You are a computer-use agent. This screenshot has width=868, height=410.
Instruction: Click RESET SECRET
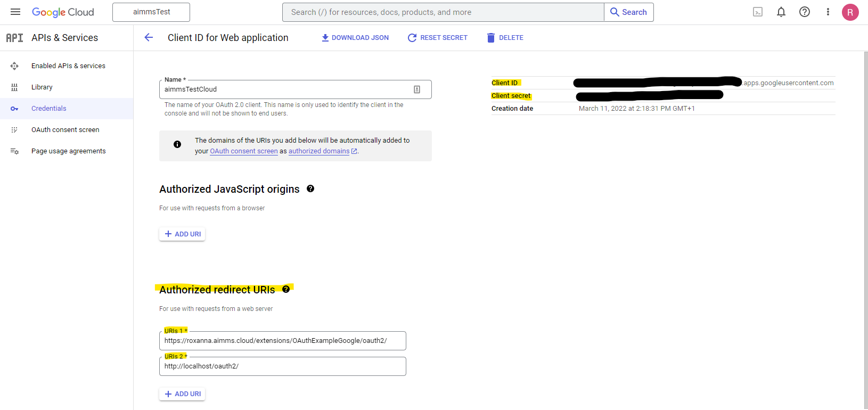click(x=438, y=38)
